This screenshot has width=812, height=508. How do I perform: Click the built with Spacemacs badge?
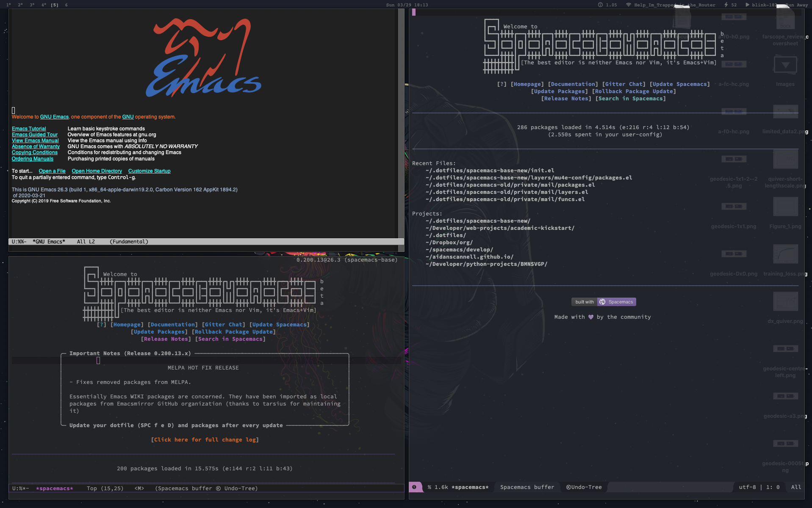pos(604,302)
